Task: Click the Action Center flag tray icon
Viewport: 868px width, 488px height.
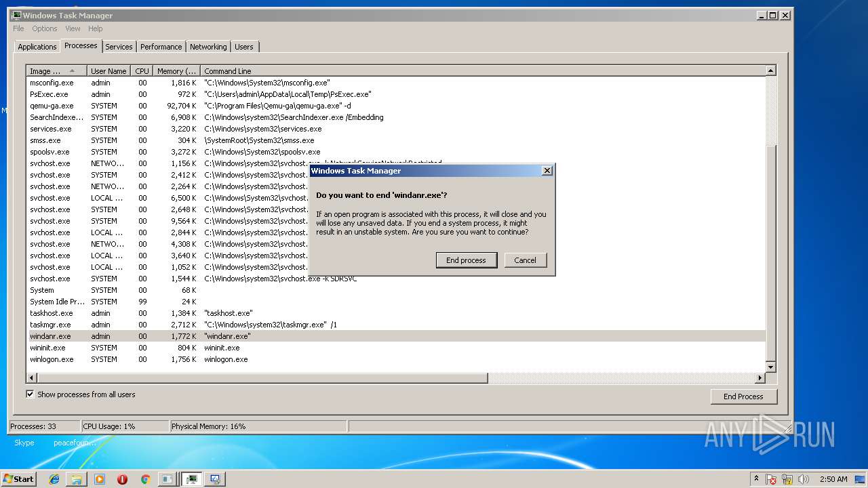Action: tap(771, 479)
